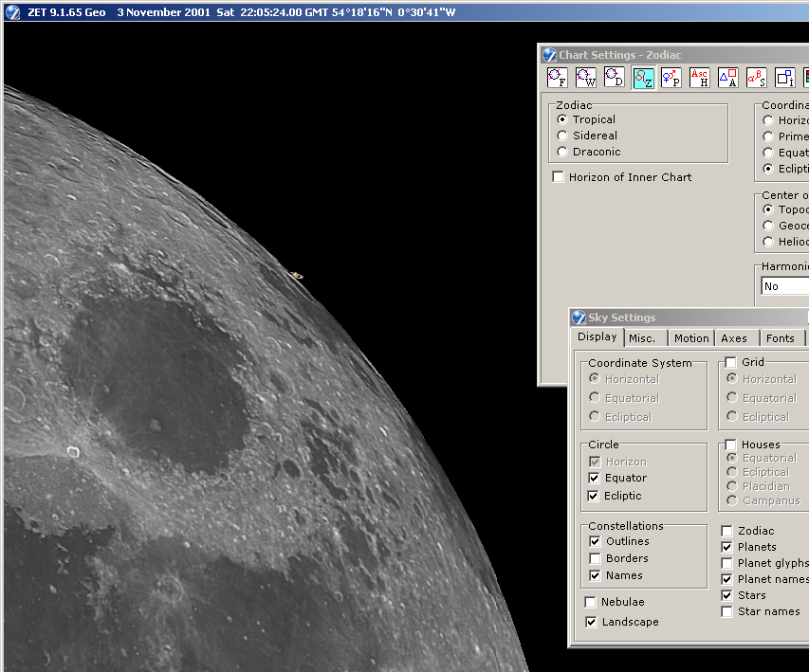Uncheck the Stars checkbox
The width and height of the screenshot is (809, 672).
[x=726, y=595]
